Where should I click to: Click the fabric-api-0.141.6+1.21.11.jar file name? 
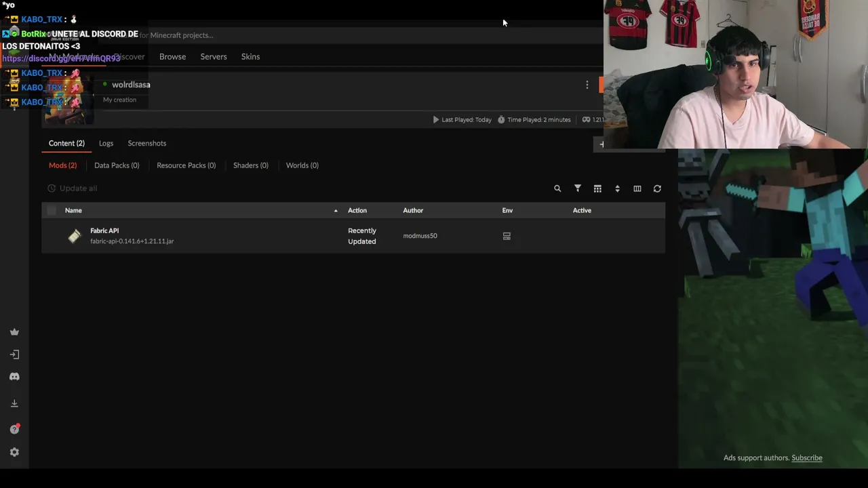point(132,241)
